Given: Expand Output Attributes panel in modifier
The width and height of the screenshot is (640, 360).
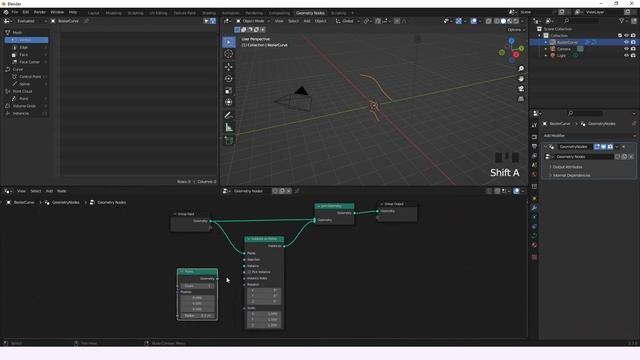Looking at the screenshot, I should point(567,167).
